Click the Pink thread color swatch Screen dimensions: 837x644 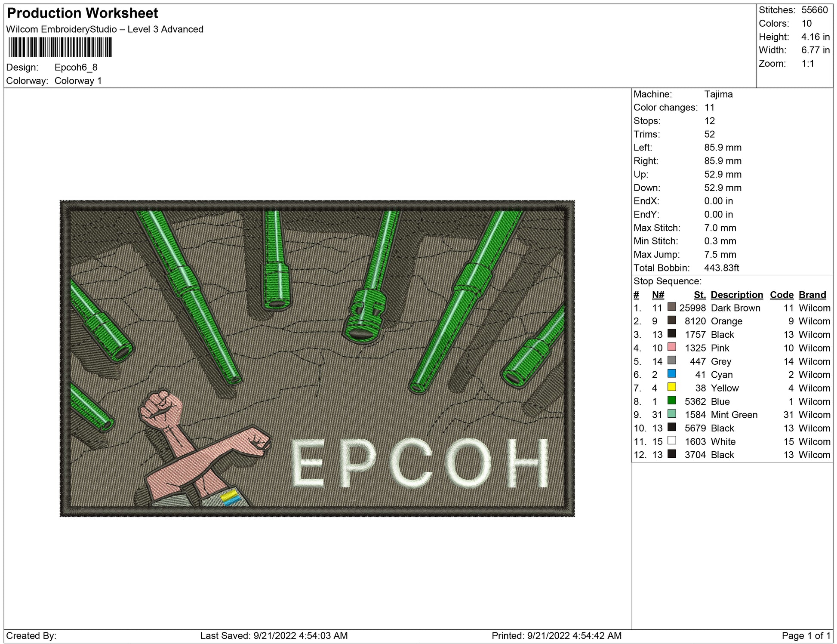[x=671, y=347]
